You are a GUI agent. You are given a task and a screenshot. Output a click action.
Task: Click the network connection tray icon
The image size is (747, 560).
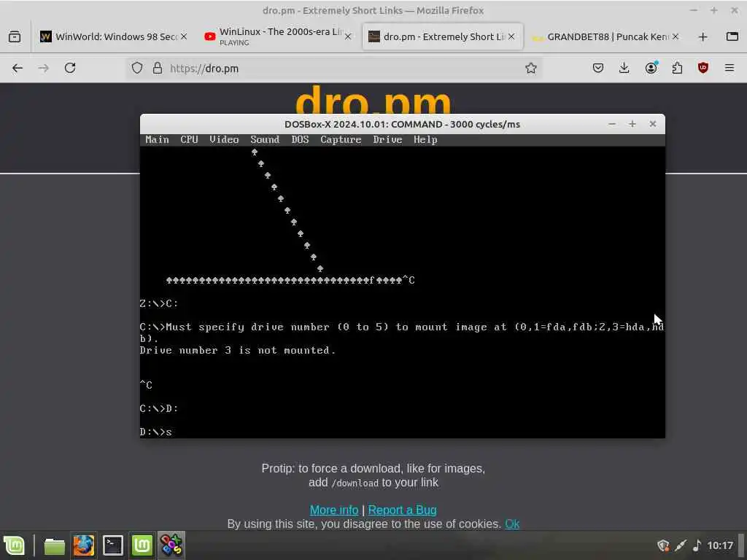click(x=681, y=545)
